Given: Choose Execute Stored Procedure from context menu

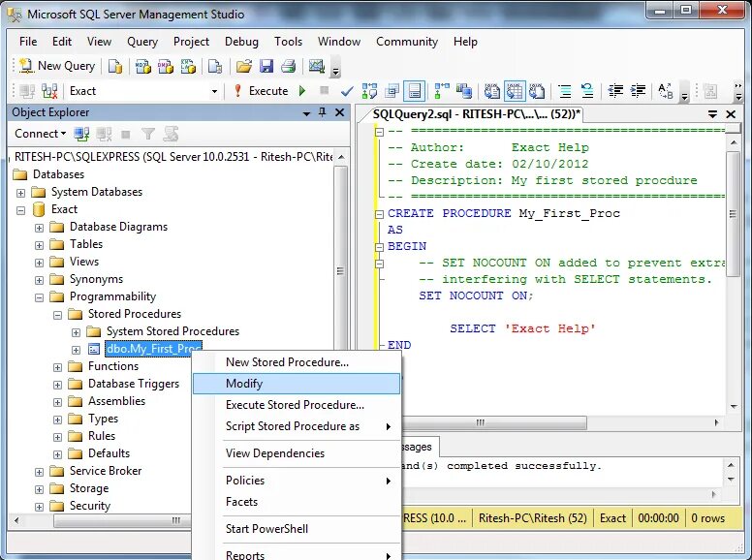Looking at the screenshot, I should (x=297, y=405).
